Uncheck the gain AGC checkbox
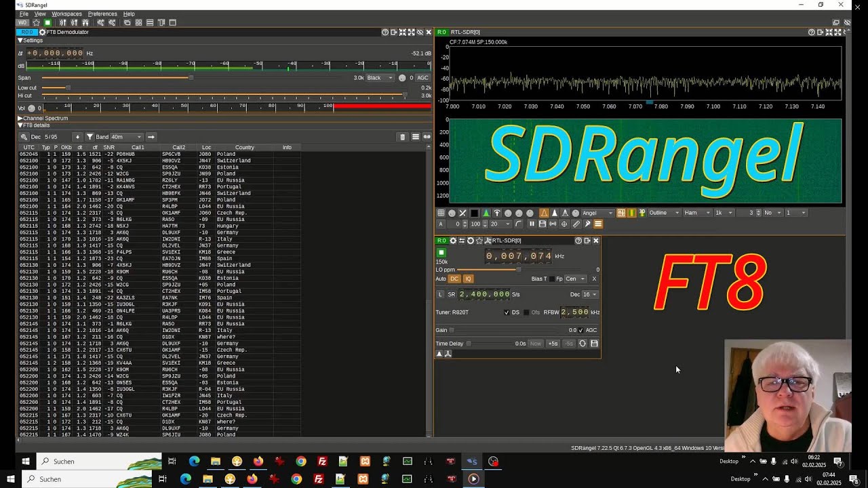This screenshot has width=868, height=488. (x=580, y=330)
